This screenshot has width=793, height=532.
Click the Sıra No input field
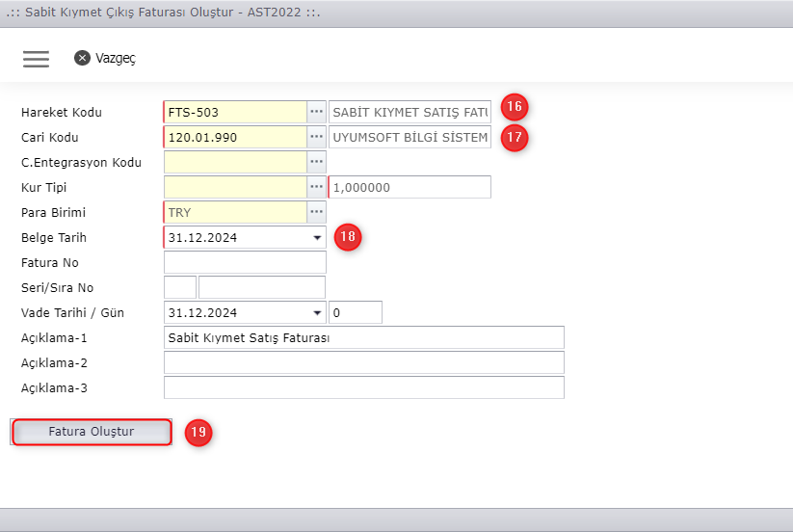[x=261, y=287]
